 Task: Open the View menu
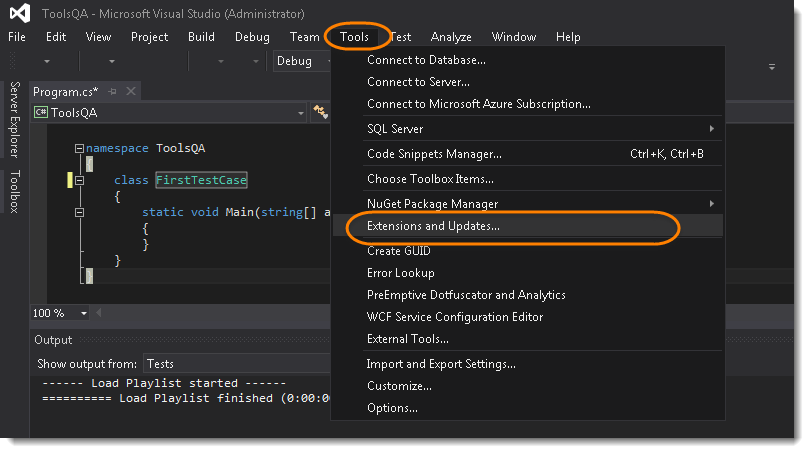[x=98, y=37]
